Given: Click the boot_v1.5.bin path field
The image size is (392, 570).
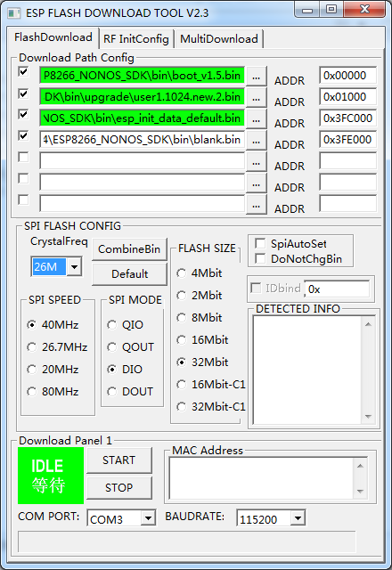Looking at the screenshot, I should coord(142,76).
